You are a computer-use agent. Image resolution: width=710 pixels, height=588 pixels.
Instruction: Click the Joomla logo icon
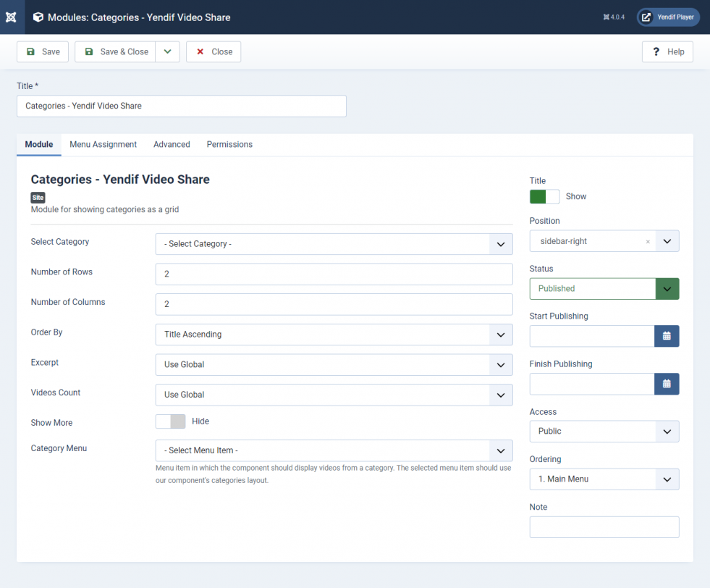pos(12,17)
